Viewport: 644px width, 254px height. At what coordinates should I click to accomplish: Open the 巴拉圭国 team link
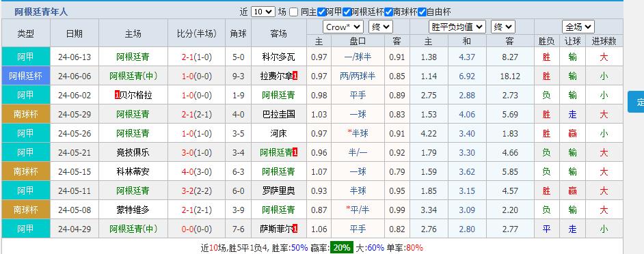pyautogui.click(x=278, y=115)
